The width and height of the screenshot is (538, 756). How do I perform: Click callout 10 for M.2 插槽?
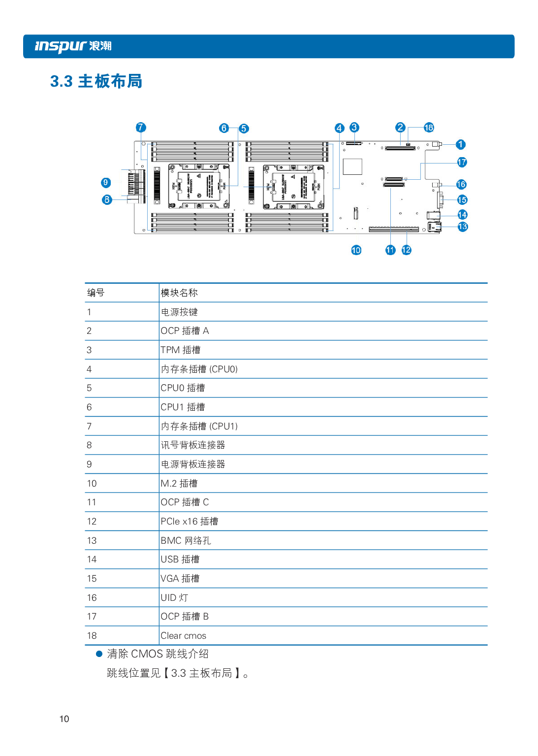pos(356,250)
